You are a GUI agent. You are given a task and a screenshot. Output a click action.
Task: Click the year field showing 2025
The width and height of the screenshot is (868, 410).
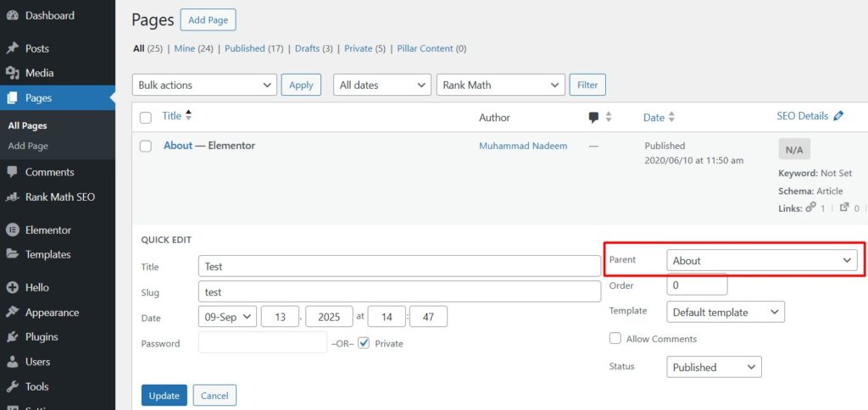click(329, 317)
